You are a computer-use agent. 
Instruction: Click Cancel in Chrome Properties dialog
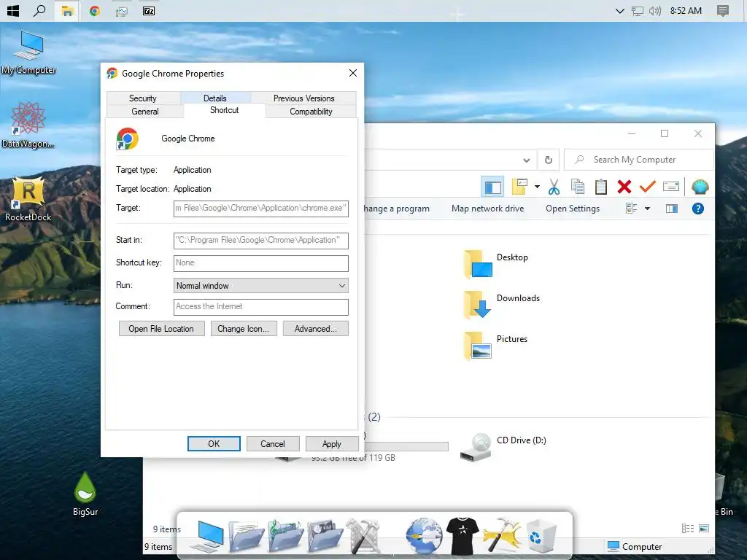pyautogui.click(x=273, y=444)
